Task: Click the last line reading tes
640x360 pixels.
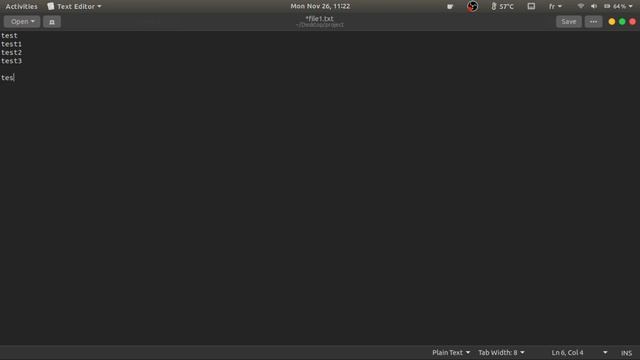Action: pos(7,78)
